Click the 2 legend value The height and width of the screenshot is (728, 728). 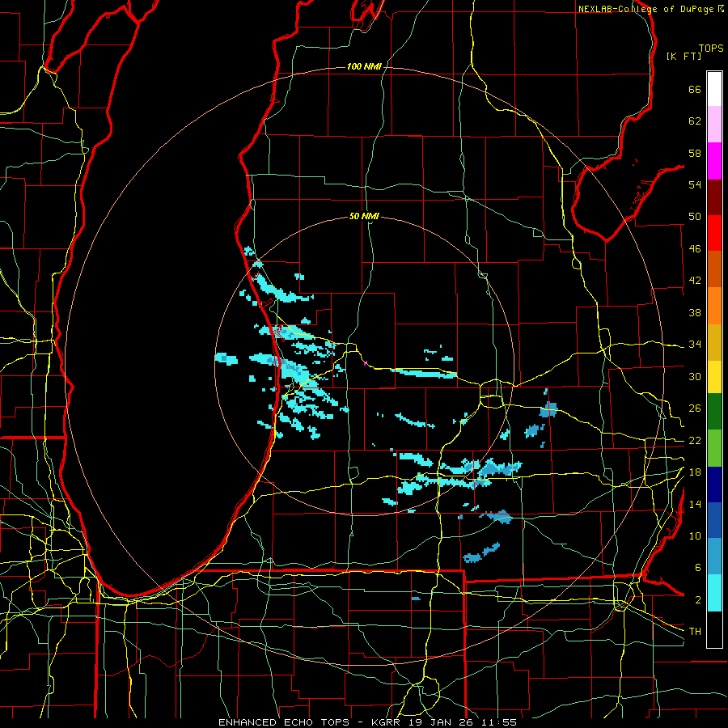(x=697, y=600)
